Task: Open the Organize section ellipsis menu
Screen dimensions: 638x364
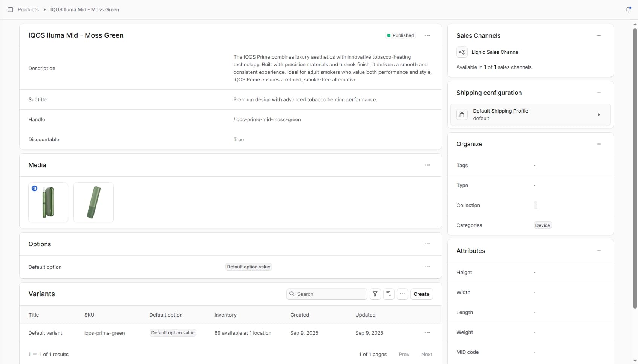Action: pyautogui.click(x=599, y=144)
